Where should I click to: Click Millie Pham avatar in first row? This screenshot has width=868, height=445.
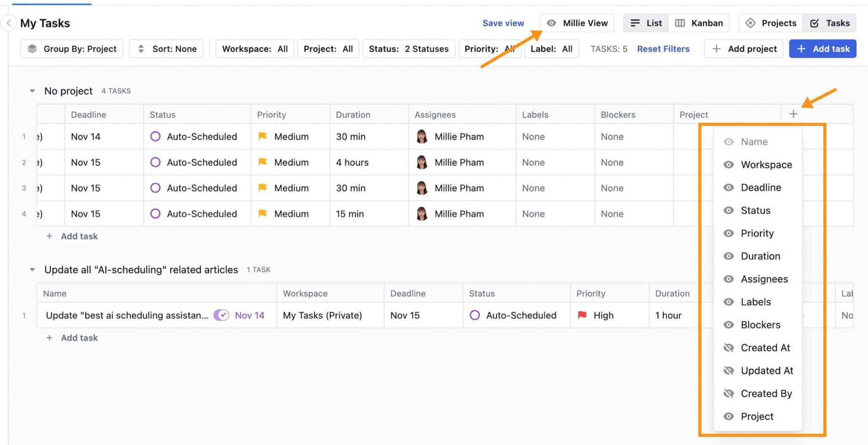[422, 137]
